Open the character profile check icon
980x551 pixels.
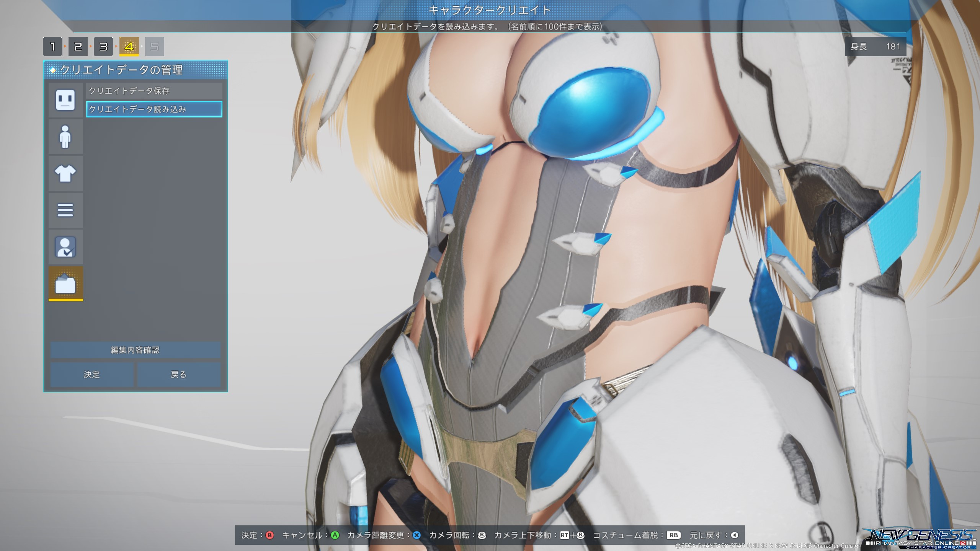point(65,247)
